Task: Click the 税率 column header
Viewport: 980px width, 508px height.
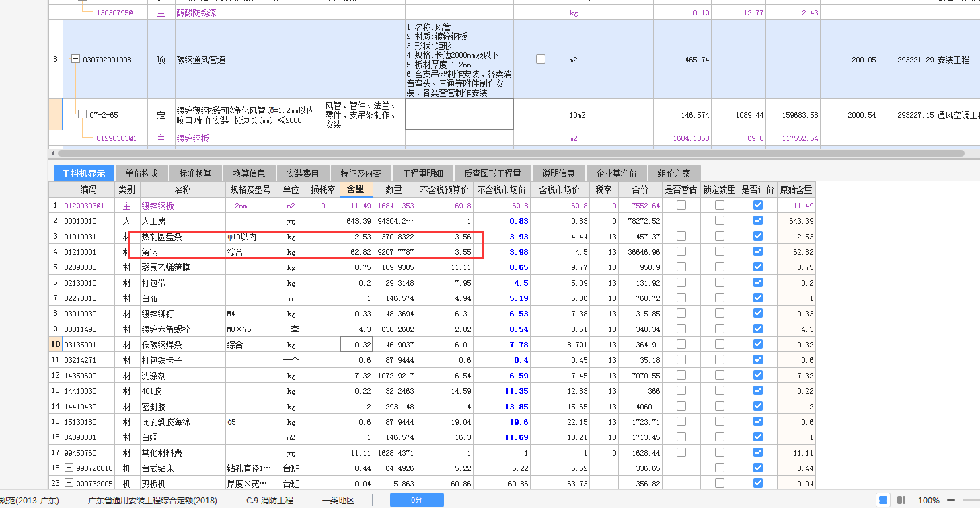Action: pyautogui.click(x=603, y=189)
